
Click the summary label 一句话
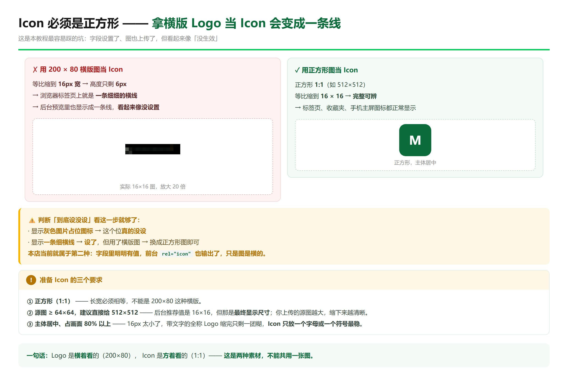tap(37, 356)
